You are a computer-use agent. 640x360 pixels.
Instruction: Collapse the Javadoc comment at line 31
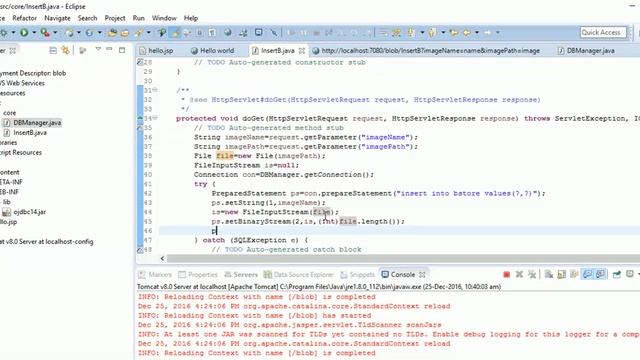point(155,90)
